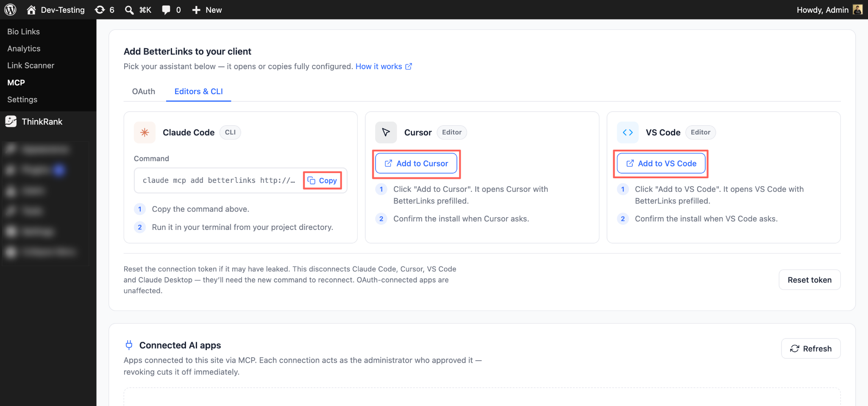Click the Editor badge beside Cursor
Image resolution: width=868 pixels, height=406 pixels.
click(452, 132)
